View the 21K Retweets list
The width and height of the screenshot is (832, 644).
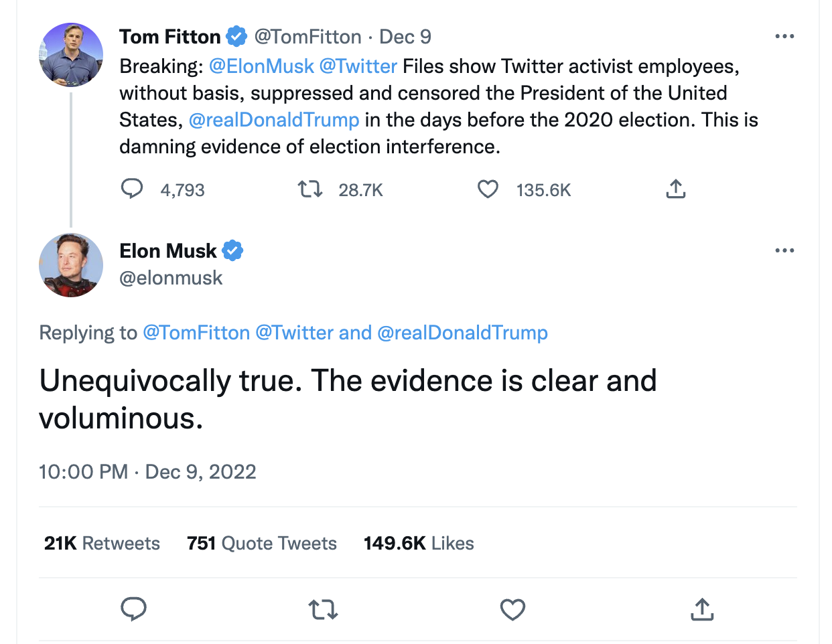click(x=101, y=543)
